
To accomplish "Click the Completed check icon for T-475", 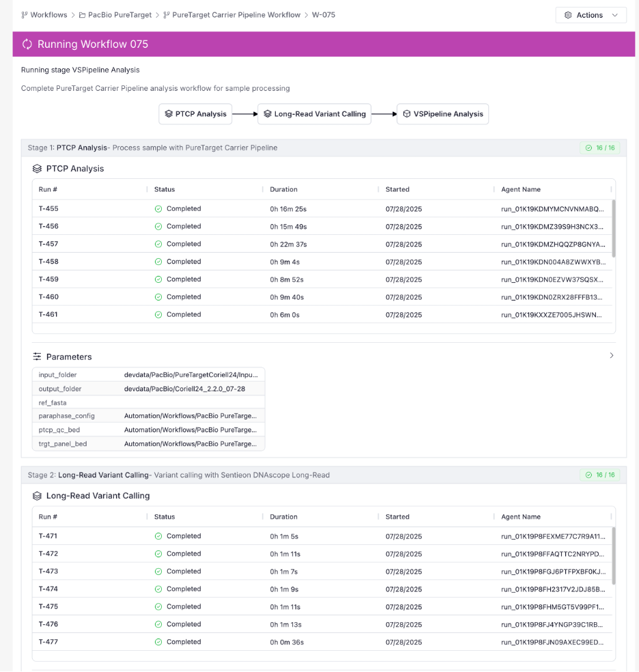I will click(x=158, y=606).
